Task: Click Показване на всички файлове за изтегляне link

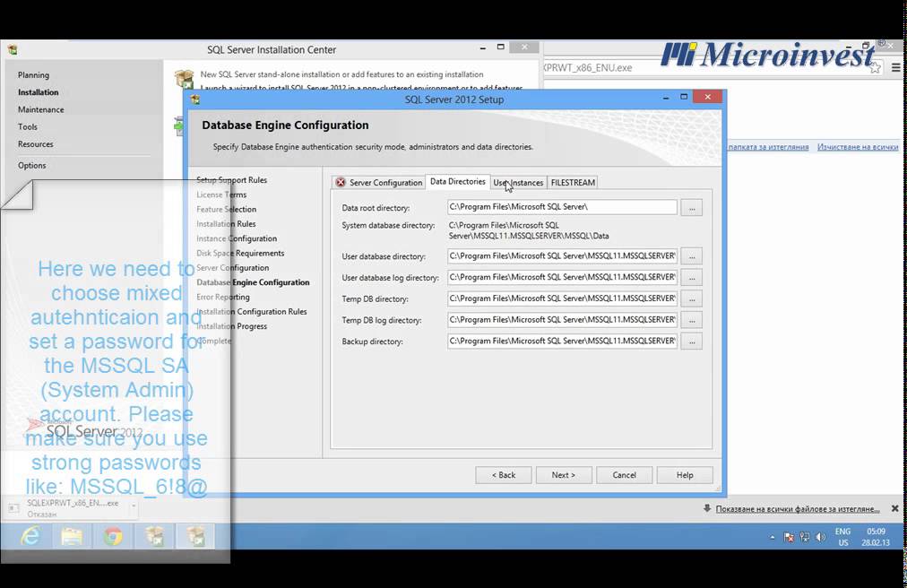Action: (x=798, y=509)
